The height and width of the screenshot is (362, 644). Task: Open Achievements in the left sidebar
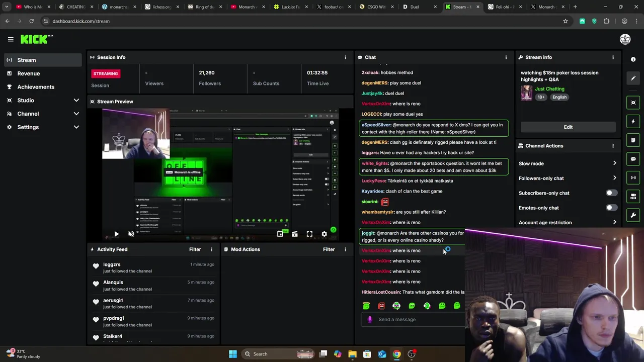(43, 87)
